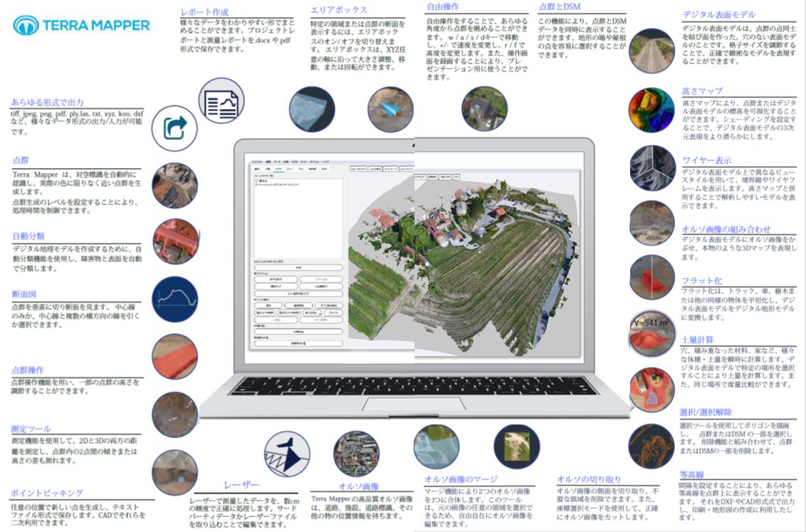Click the 測定ツール measurement circular icon
Image resolution: width=806 pixels, height=532 pixels.
174,414
